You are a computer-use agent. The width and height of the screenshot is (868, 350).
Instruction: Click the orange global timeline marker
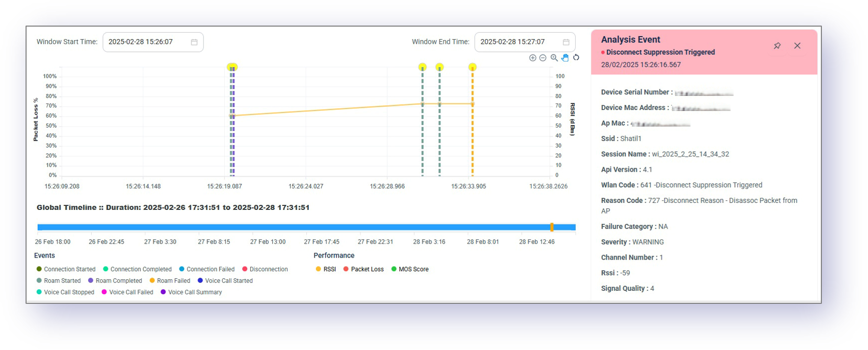pos(552,227)
